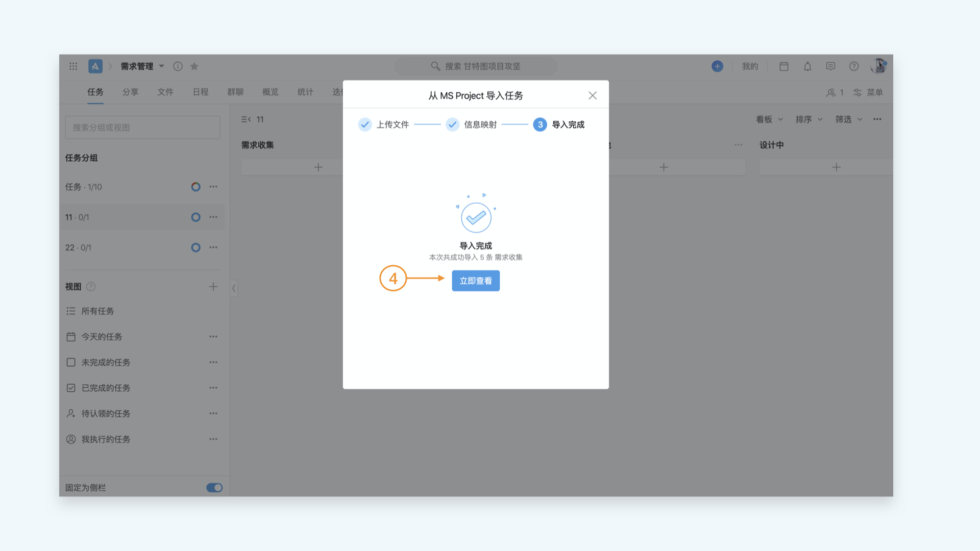The width and height of the screenshot is (980, 551).
Task: Close the MS Project import dialog
Action: 592,95
